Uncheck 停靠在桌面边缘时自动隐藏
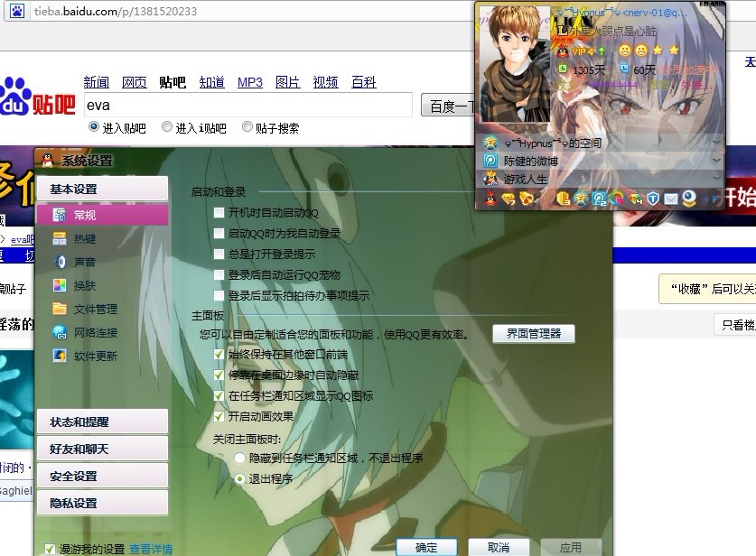 tap(219, 375)
